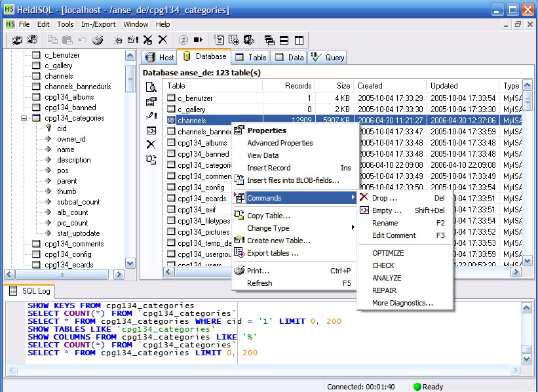Image resolution: width=538 pixels, height=392 pixels.
Task: Click the magnifier View Data icon beside the table list
Action: pyautogui.click(x=151, y=87)
